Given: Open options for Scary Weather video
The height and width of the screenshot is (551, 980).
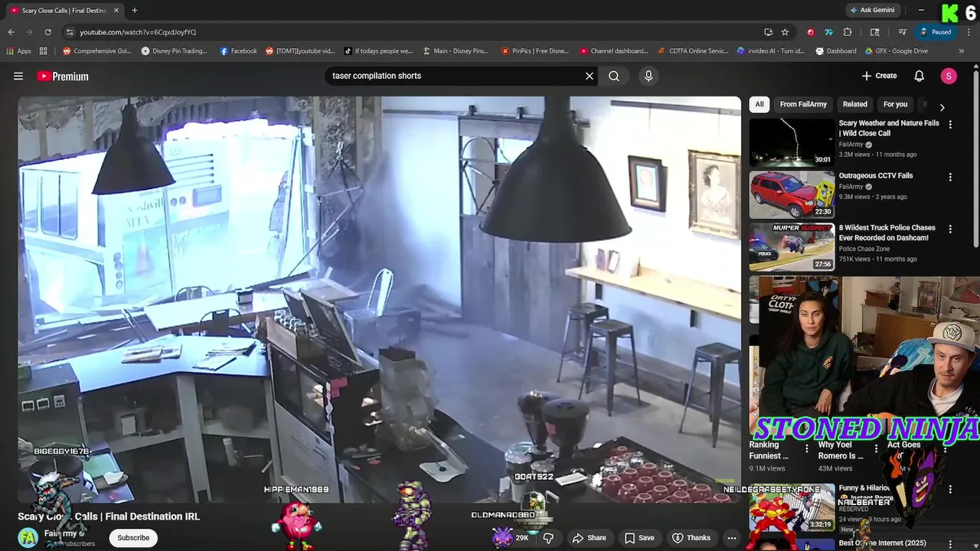Looking at the screenshot, I should coord(950,124).
